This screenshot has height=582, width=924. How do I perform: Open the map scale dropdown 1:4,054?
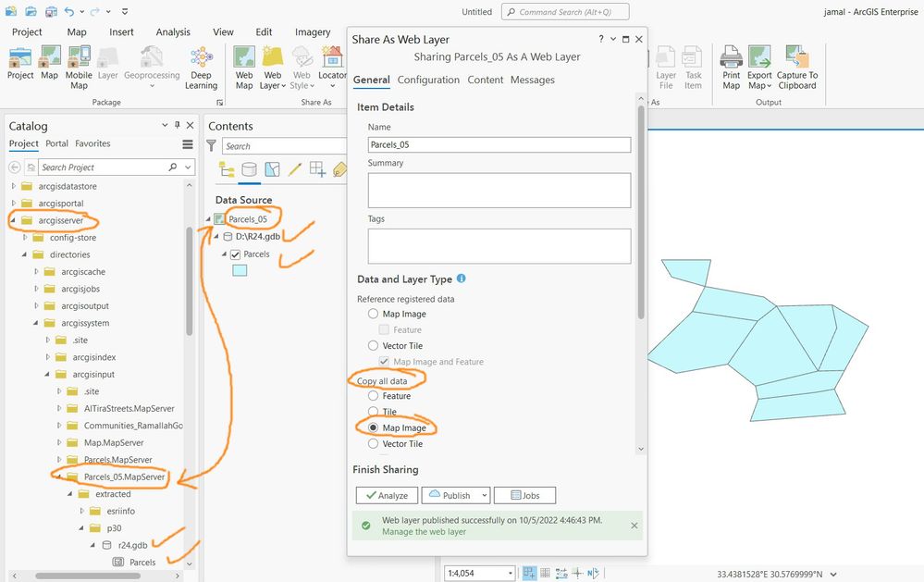click(x=511, y=573)
